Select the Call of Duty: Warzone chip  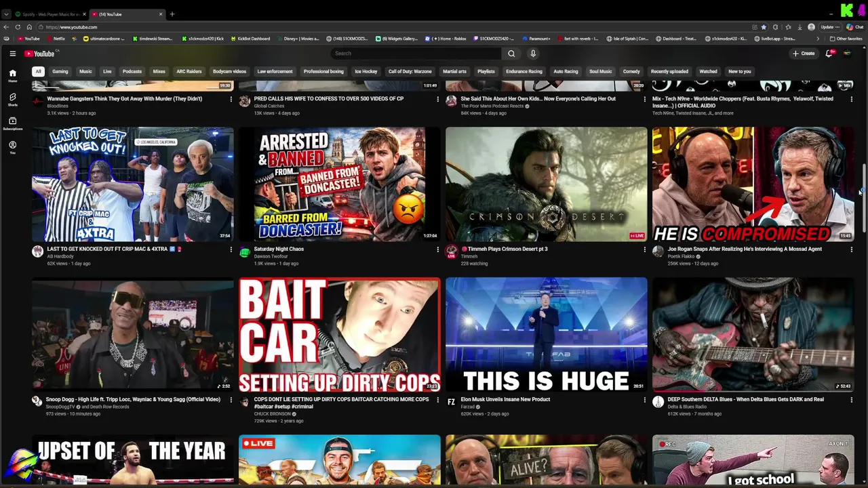410,71
